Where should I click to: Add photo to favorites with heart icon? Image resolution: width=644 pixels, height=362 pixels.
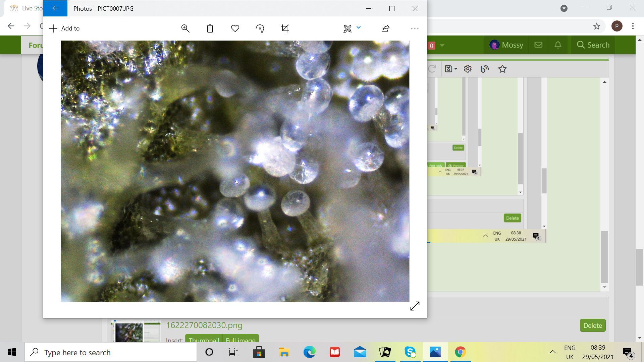point(235,28)
